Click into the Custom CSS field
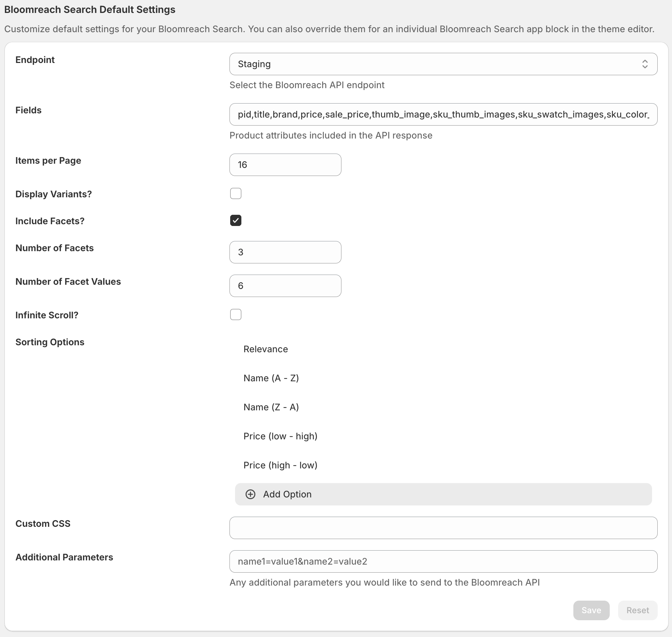Image resolution: width=672 pixels, height=637 pixels. [443, 528]
